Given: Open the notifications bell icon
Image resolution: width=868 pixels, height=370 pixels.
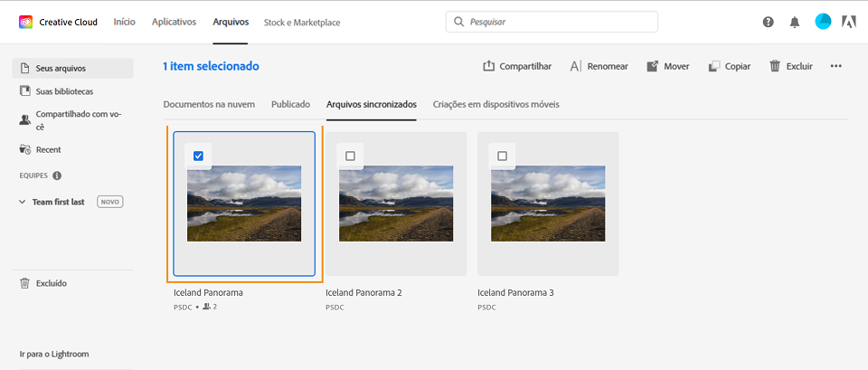Looking at the screenshot, I should point(795,22).
